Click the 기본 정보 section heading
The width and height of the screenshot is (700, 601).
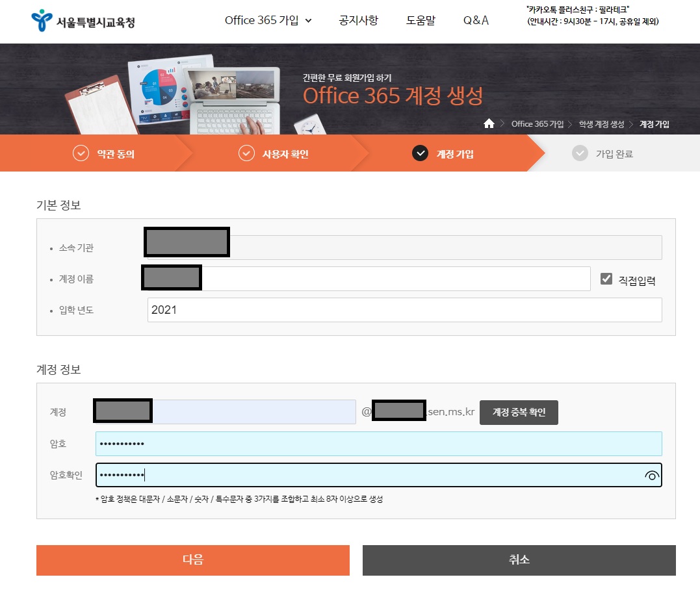coord(58,205)
